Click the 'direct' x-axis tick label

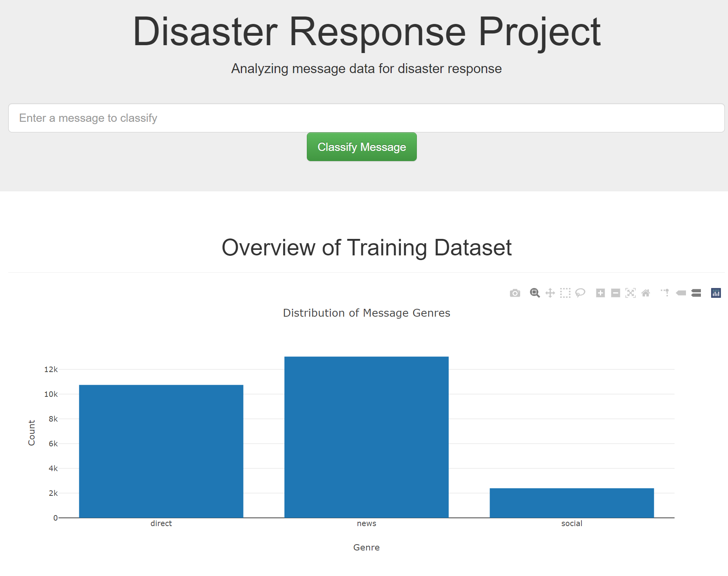[161, 523]
